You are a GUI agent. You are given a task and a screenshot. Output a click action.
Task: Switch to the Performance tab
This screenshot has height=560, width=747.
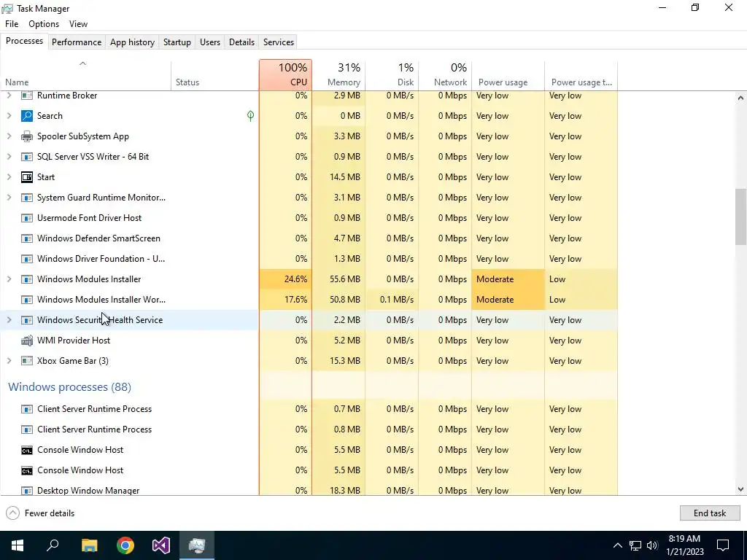coord(77,42)
